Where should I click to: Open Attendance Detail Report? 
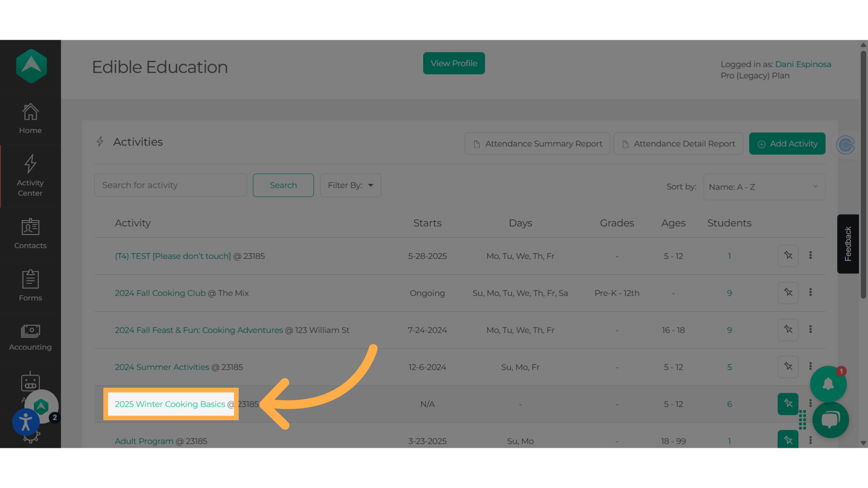coord(678,144)
